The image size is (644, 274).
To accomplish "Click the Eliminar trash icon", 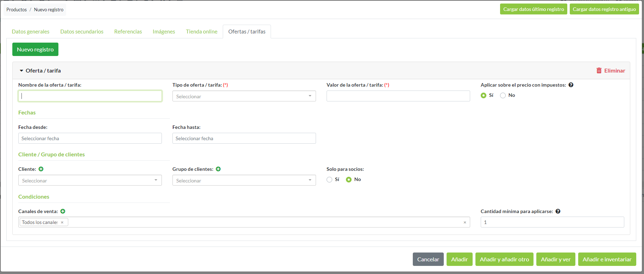I will point(599,70).
